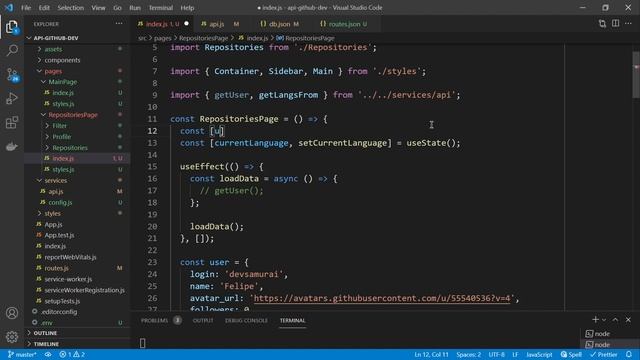Click Ln 12, Col 11 status item

tap(431, 354)
